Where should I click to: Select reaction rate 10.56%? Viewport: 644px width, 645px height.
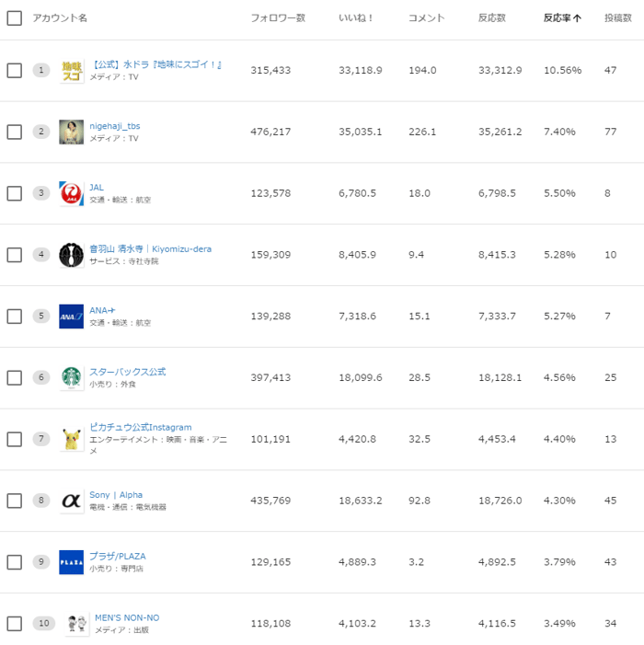click(x=562, y=70)
